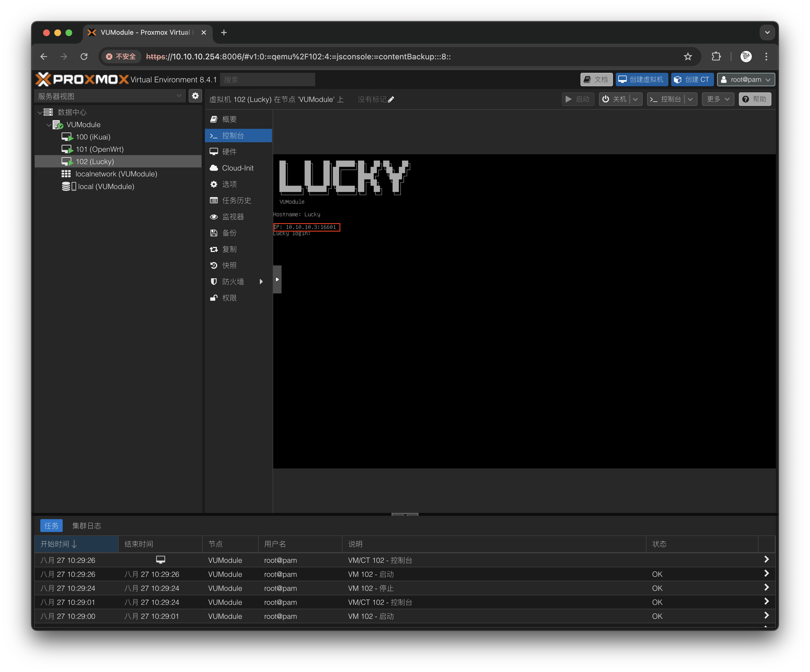Open the Cloud-Init section
Screen dimensions: 810x672
(238, 168)
